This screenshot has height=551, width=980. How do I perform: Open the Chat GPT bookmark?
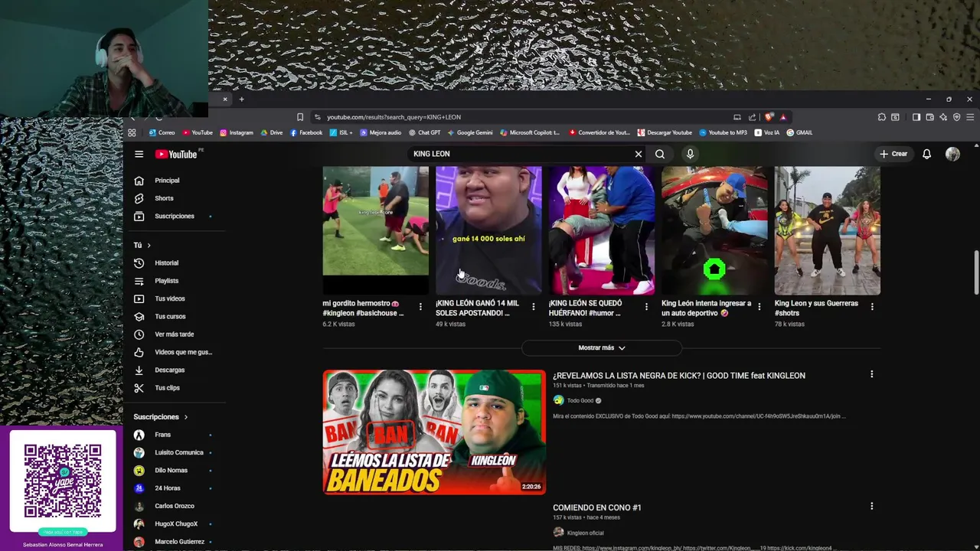click(x=424, y=132)
